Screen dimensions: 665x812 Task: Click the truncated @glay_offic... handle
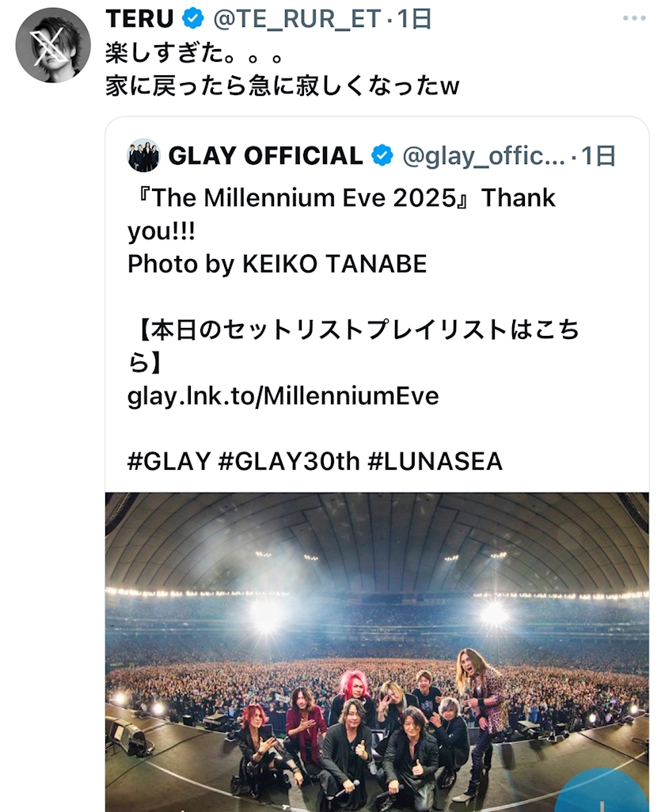pos(483,156)
